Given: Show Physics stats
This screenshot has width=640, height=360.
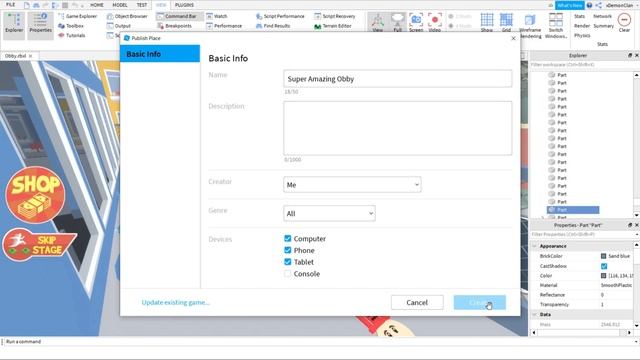Looking at the screenshot, I should pyautogui.click(x=582, y=36).
